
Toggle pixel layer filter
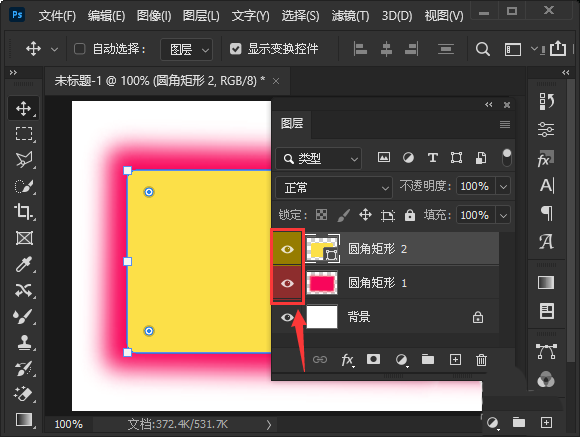384,158
